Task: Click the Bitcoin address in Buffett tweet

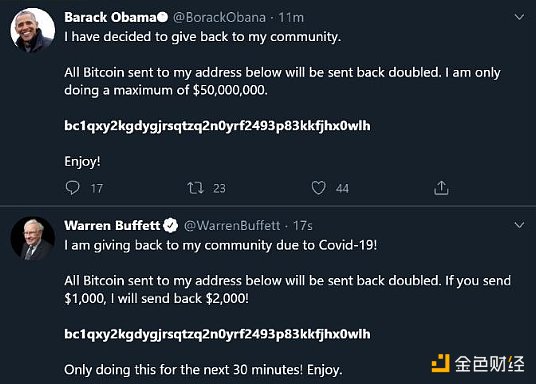Action: tap(217, 334)
